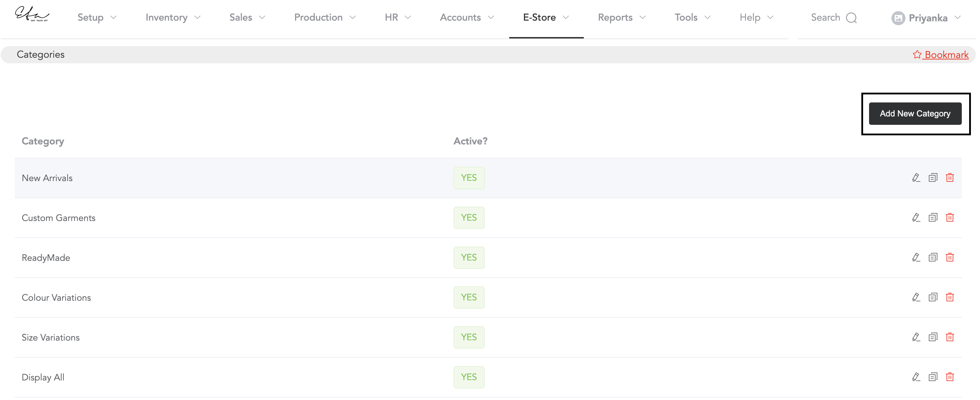Screen dimensions: 980x400
Task: Expand the Tools menu
Action: (692, 17)
